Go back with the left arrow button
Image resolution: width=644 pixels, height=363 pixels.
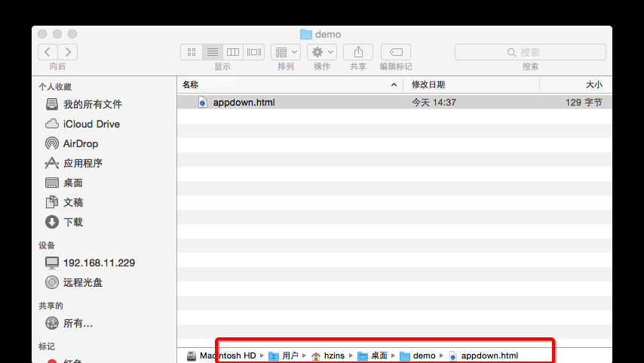tap(48, 52)
